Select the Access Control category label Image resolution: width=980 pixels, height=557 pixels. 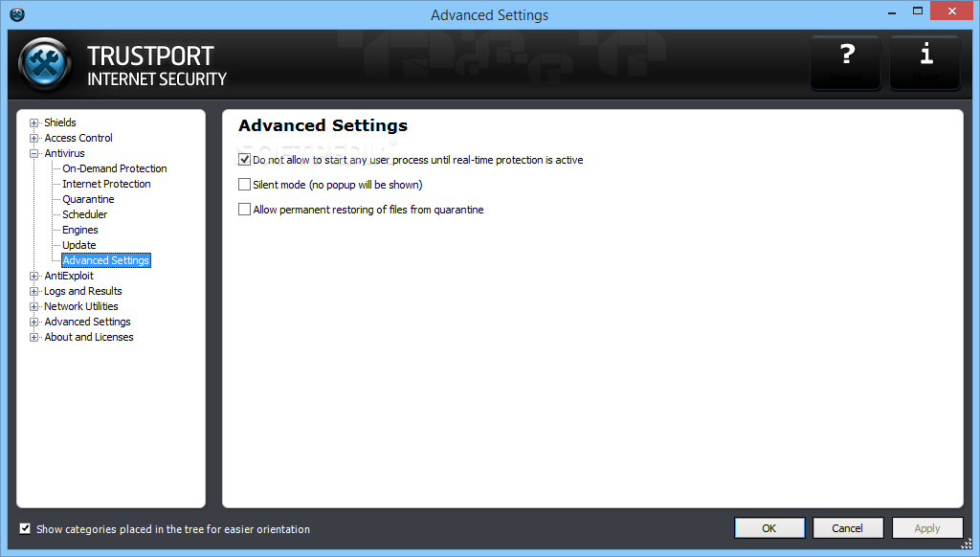tap(78, 138)
